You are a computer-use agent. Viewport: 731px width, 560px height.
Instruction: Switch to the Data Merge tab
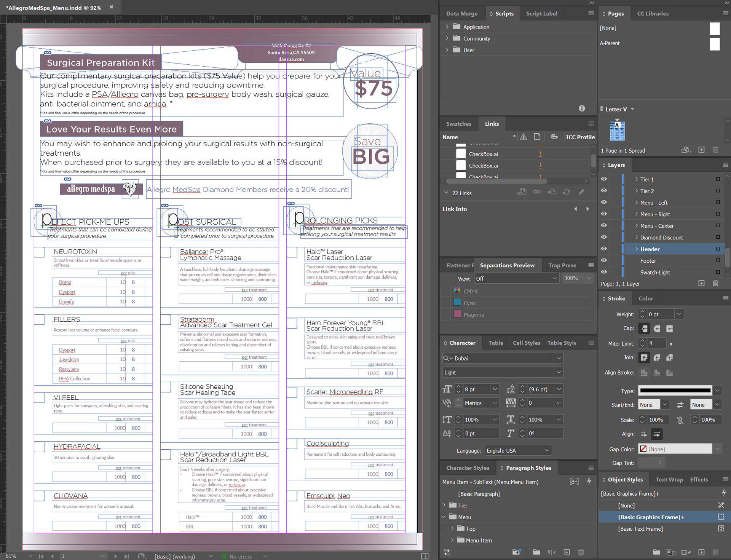pos(462,13)
